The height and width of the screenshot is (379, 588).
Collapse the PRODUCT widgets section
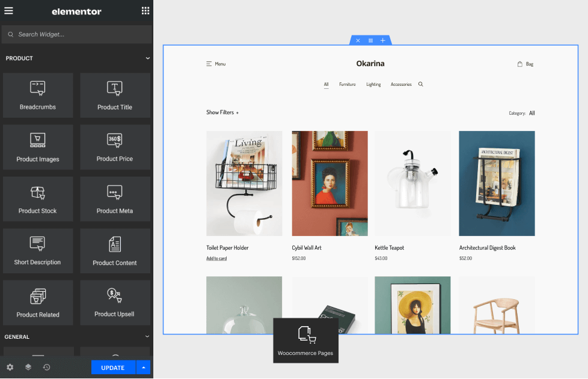pyautogui.click(x=147, y=58)
